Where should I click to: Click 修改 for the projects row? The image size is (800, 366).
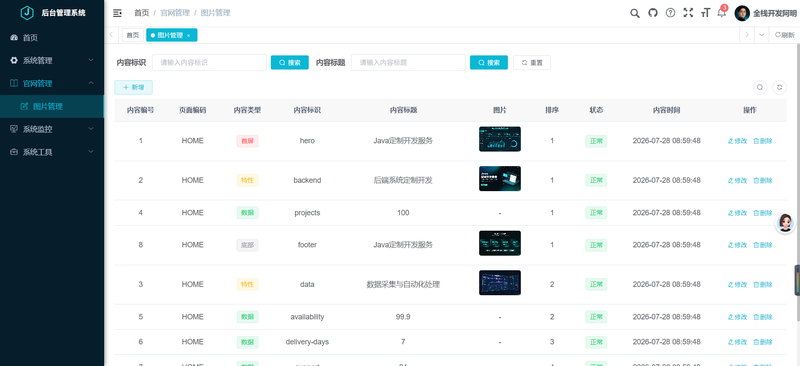point(737,213)
